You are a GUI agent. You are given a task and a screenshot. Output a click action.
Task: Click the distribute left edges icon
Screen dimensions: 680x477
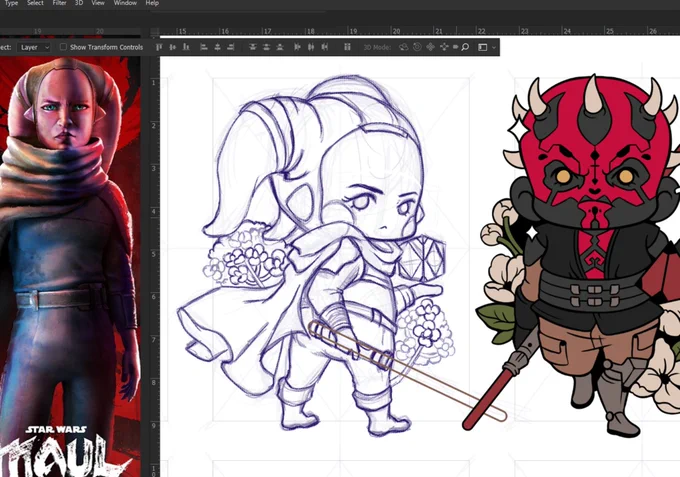pyautogui.click(x=297, y=47)
